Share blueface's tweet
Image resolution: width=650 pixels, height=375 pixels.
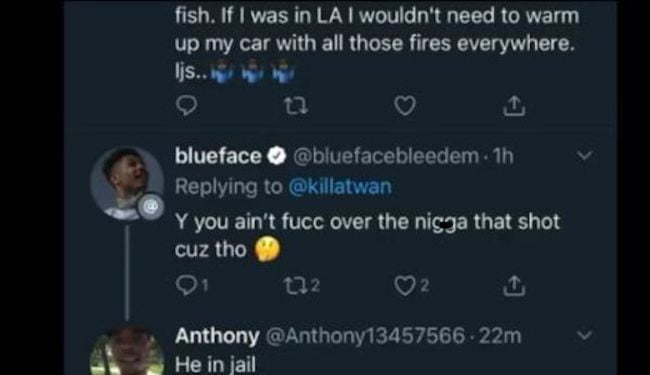coord(514,286)
